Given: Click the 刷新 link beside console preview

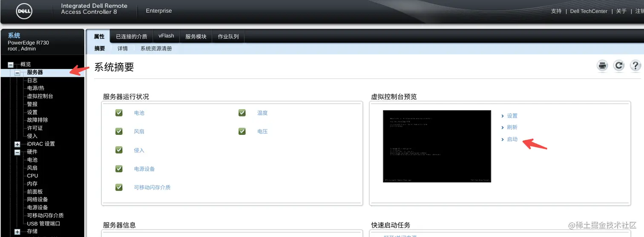Looking at the screenshot, I should click(x=512, y=127).
